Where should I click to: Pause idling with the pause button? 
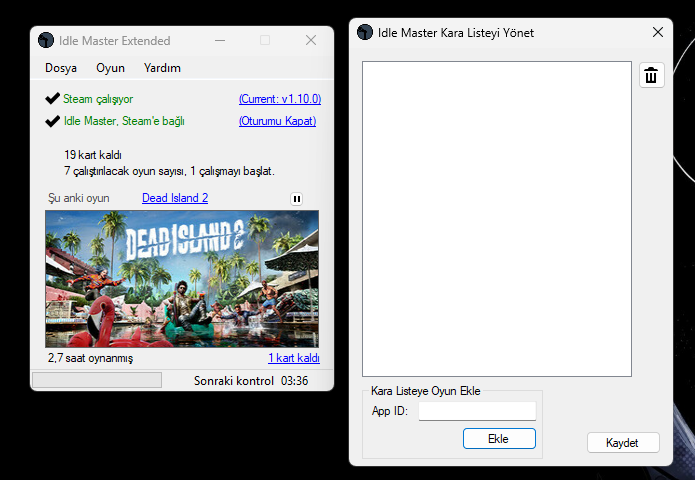point(297,199)
